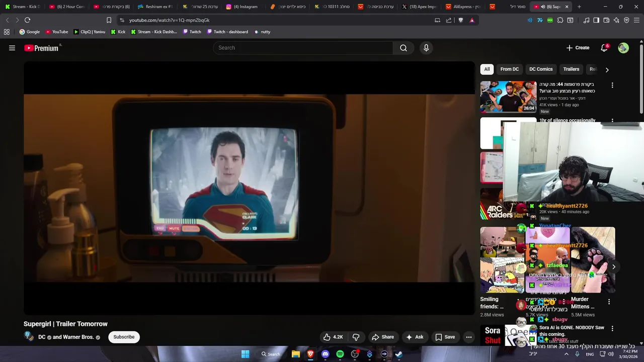
Task: Open Brave Shields lion icon
Action: [460, 20]
